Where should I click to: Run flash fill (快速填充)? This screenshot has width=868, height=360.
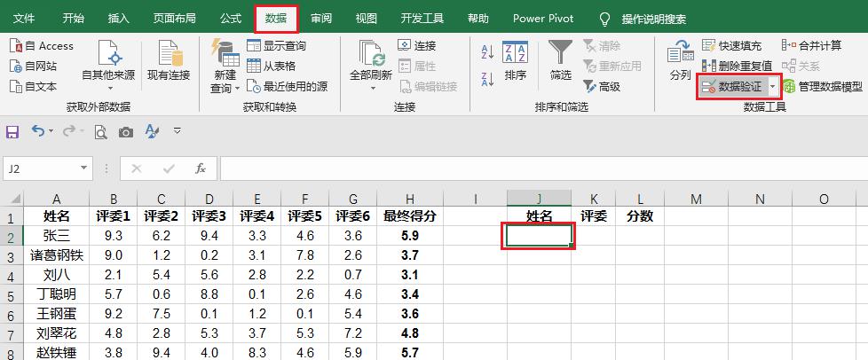[732, 46]
